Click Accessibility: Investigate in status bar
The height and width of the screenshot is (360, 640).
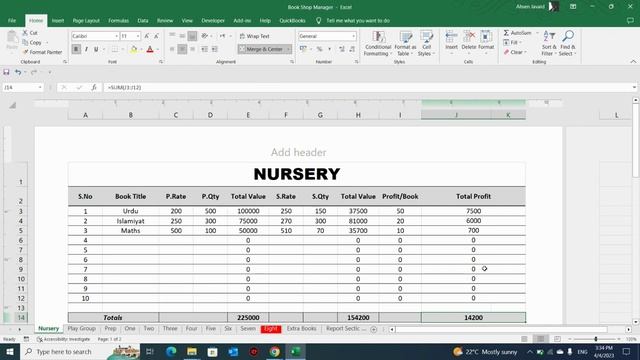click(x=63, y=339)
